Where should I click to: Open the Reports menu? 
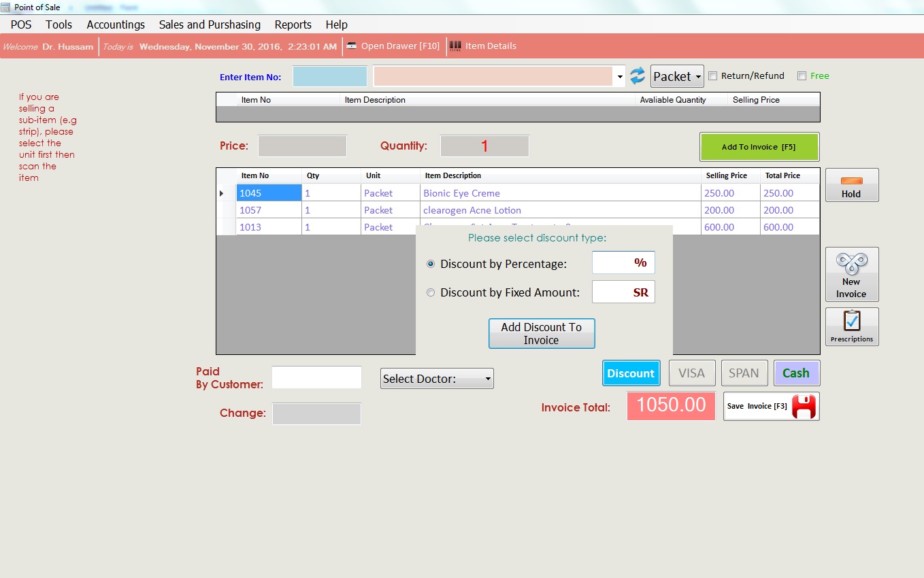293,24
